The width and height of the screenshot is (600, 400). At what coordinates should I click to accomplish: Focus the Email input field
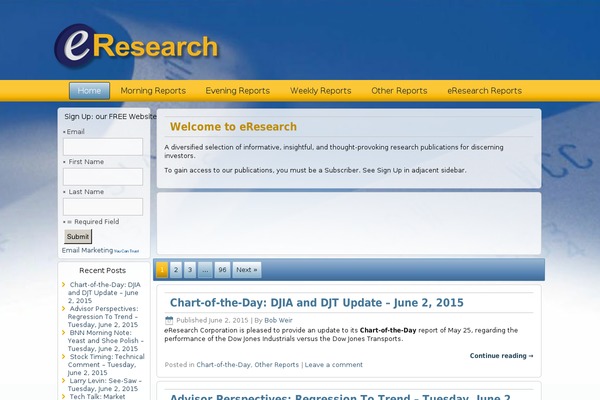pyautogui.click(x=103, y=147)
